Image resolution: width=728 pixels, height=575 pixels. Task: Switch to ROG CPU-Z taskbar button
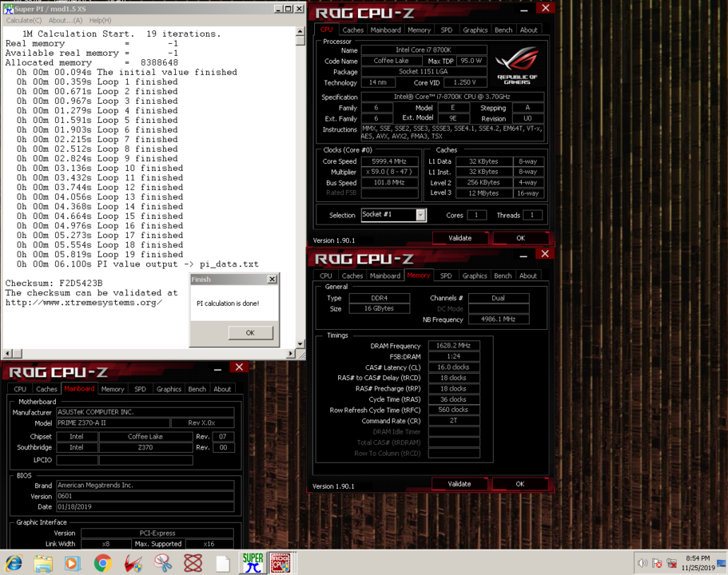click(281, 563)
